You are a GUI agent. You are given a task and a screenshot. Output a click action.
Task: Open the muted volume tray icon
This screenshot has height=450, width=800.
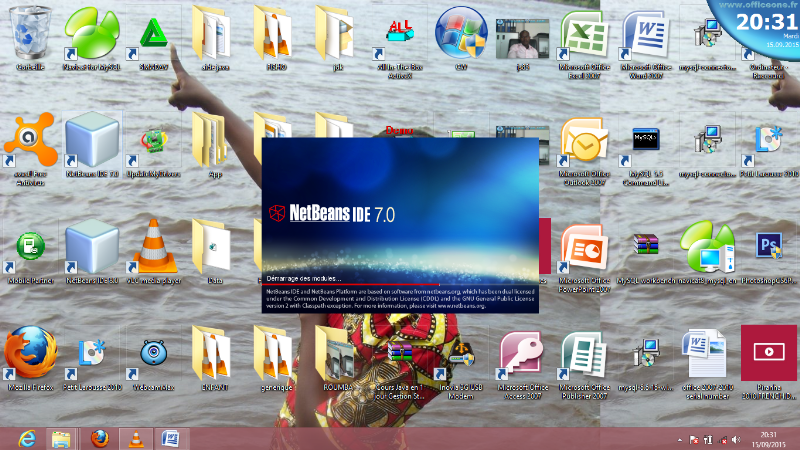coord(736,440)
